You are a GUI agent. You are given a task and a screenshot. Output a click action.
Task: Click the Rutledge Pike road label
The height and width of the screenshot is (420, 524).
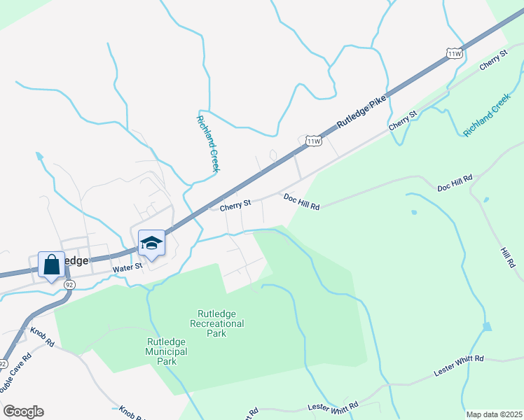tap(361, 112)
